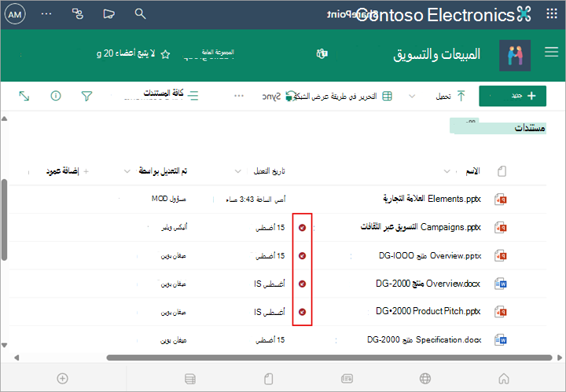Open the filter funnel pane
This screenshot has height=392, width=566.
pos(86,96)
